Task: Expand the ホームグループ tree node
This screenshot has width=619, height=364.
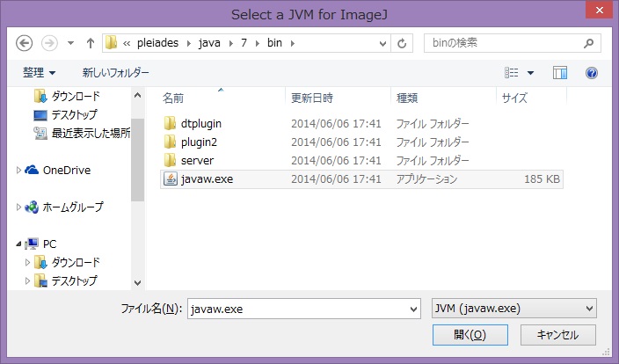Action: (18, 207)
